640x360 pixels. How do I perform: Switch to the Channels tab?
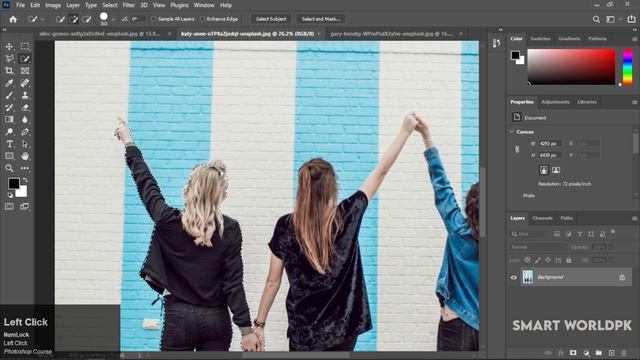542,218
